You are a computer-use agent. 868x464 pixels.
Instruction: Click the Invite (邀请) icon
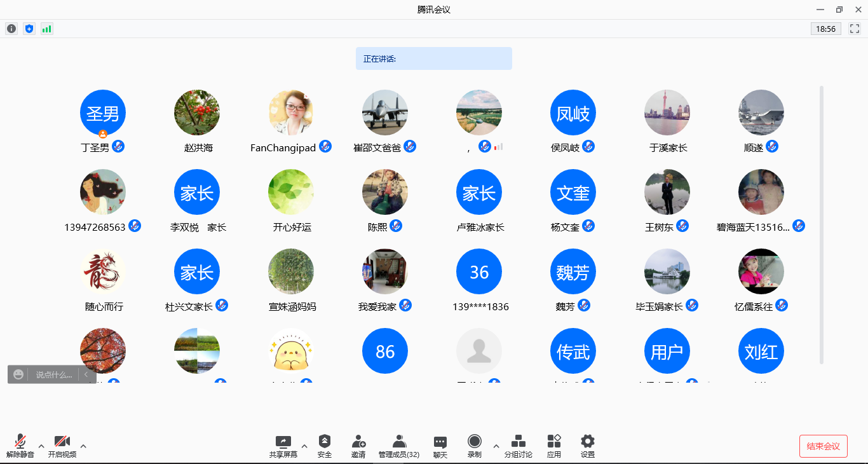358,446
